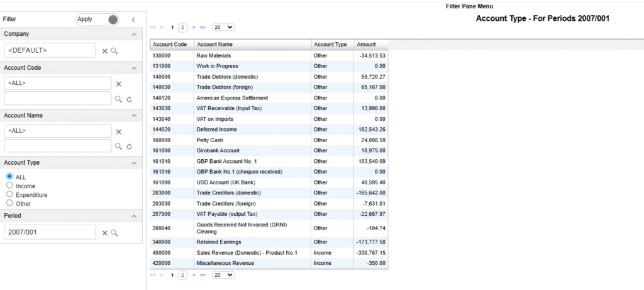Image resolution: width=644 pixels, height=290 pixels.
Task: Collapse the Account Code filter section
Action: coord(134,68)
